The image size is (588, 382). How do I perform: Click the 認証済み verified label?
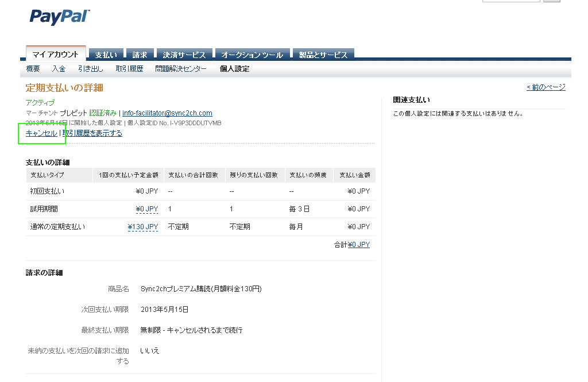click(103, 113)
